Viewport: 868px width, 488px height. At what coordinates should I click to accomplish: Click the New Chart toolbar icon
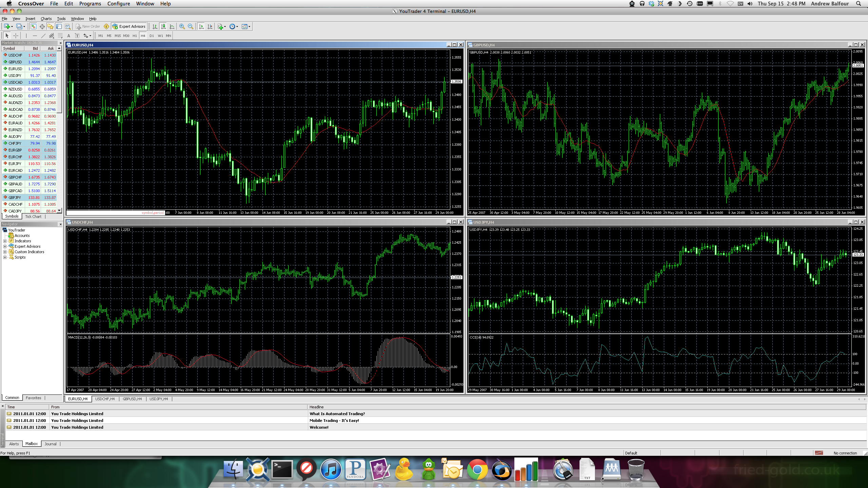coord(7,26)
